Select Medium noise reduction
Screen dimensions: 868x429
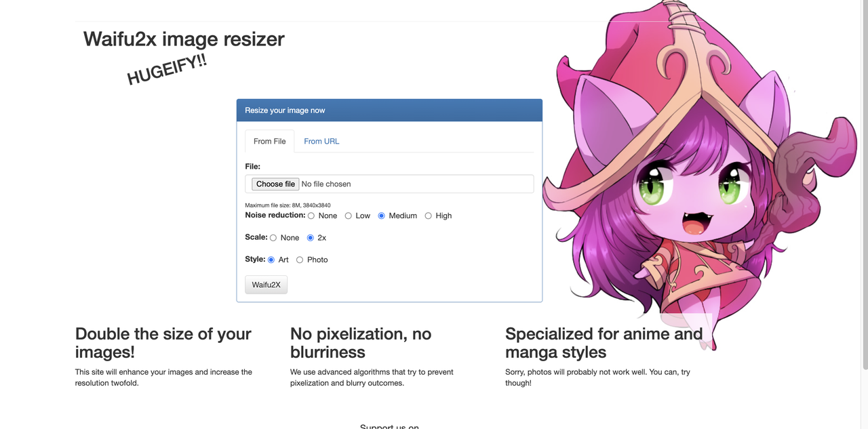pos(382,216)
